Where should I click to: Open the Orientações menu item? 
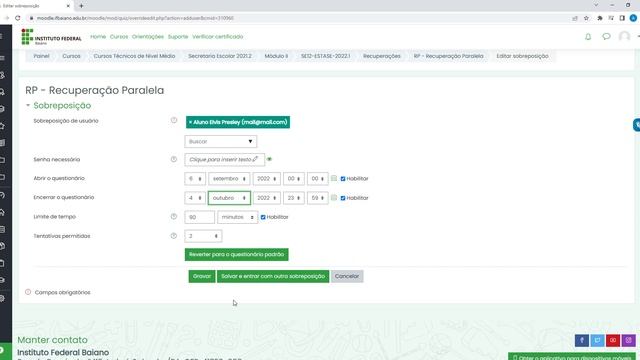[x=148, y=37]
